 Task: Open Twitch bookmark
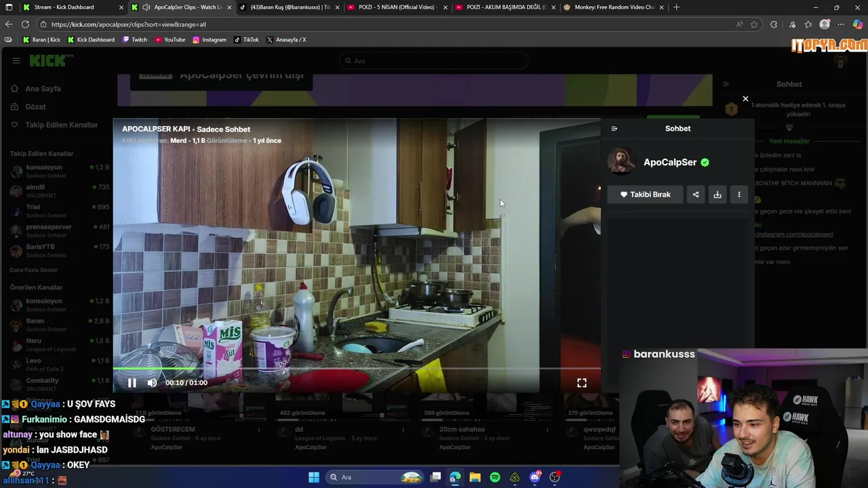135,40
